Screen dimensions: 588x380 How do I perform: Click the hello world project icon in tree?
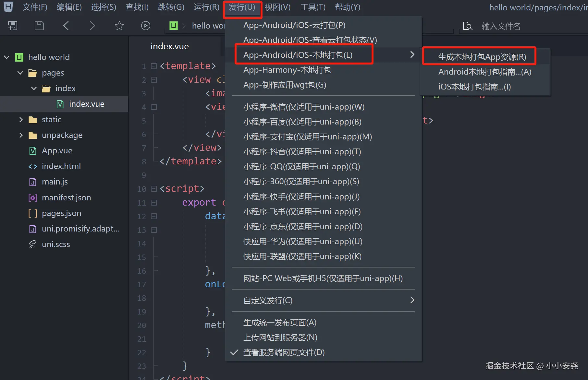tap(19, 57)
